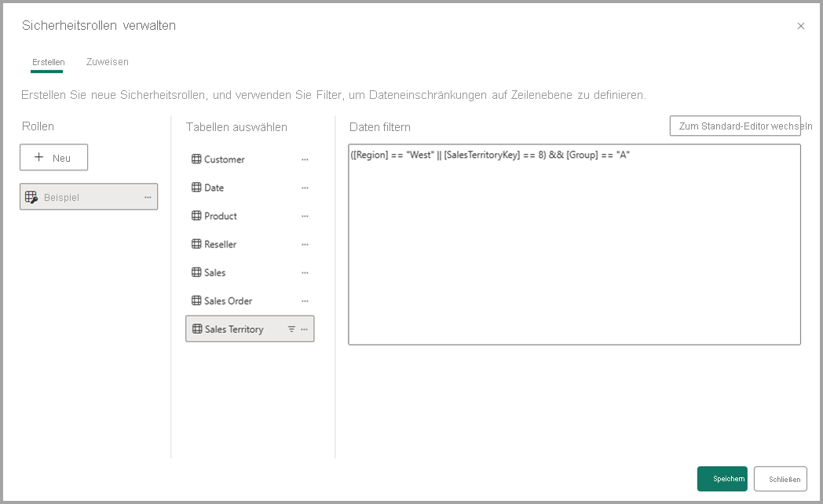Click the Date table grid icon

pyautogui.click(x=196, y=187)
